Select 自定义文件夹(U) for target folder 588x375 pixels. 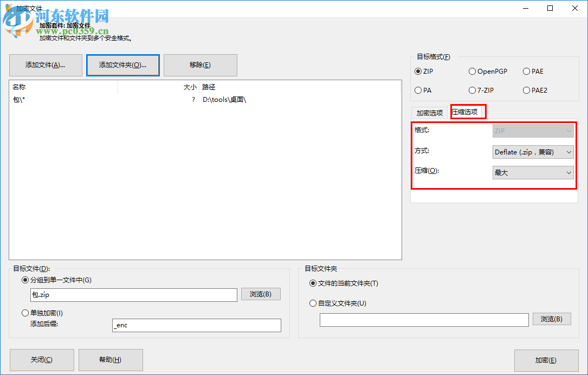[x=313, y=302]
